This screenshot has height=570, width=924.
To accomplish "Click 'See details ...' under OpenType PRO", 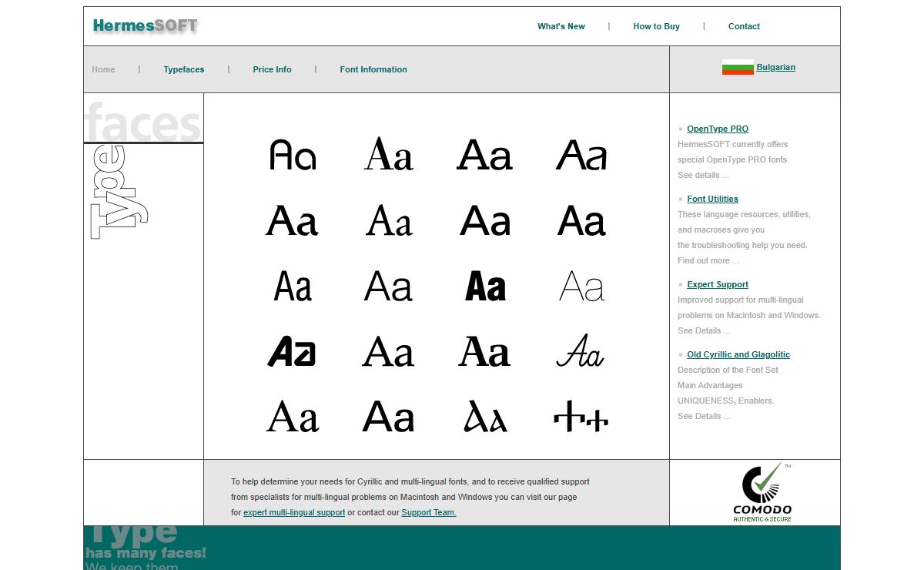I will (703, 175).
